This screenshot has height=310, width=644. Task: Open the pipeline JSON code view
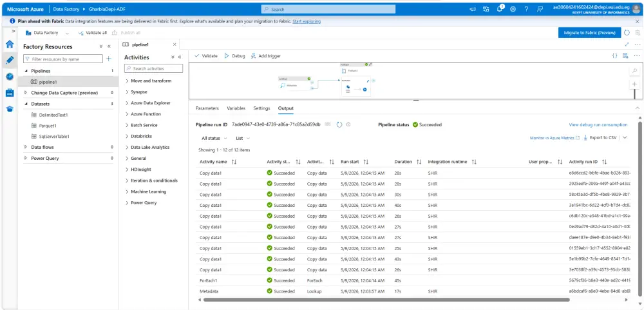point(615,55)
